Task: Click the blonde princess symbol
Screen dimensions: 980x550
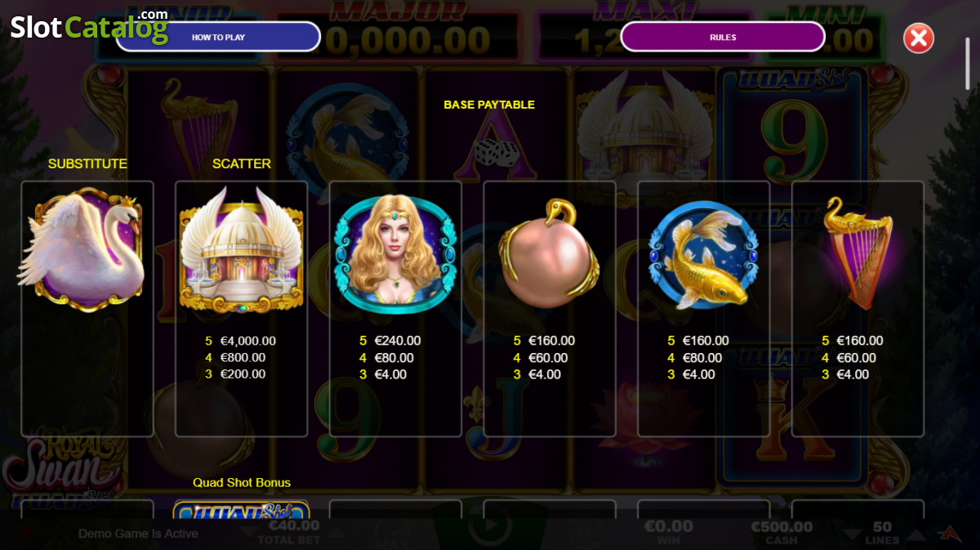Action: 395,253
